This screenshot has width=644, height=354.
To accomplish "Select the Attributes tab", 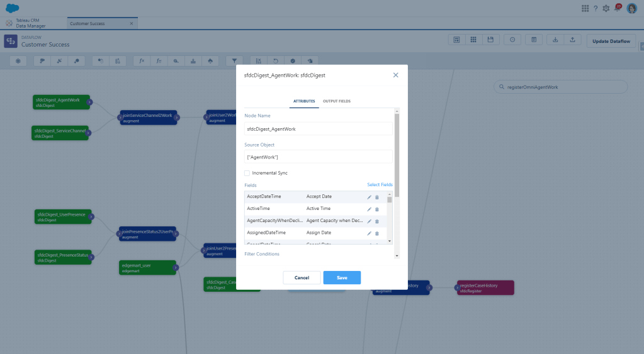I will pos(304,101).
